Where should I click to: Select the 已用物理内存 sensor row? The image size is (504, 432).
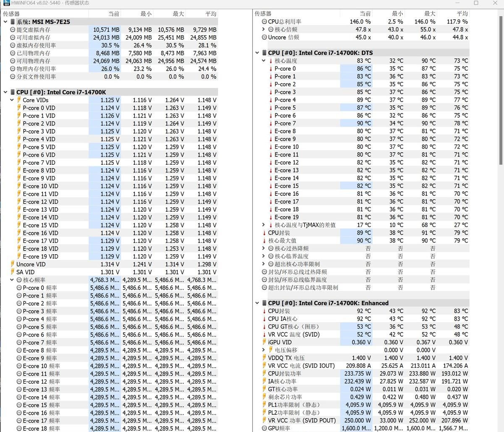pyautogui.click(x=109, y=53)
